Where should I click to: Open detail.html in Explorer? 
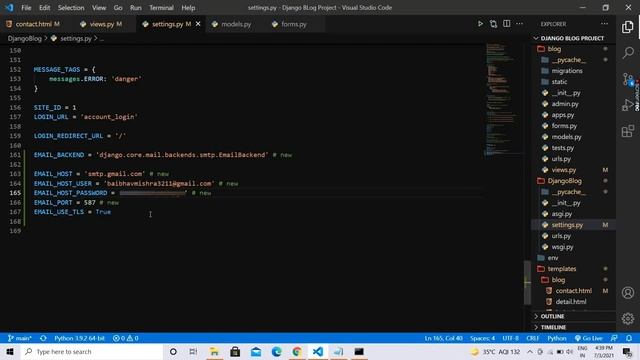pyautogui.click(x=572, y=302)
